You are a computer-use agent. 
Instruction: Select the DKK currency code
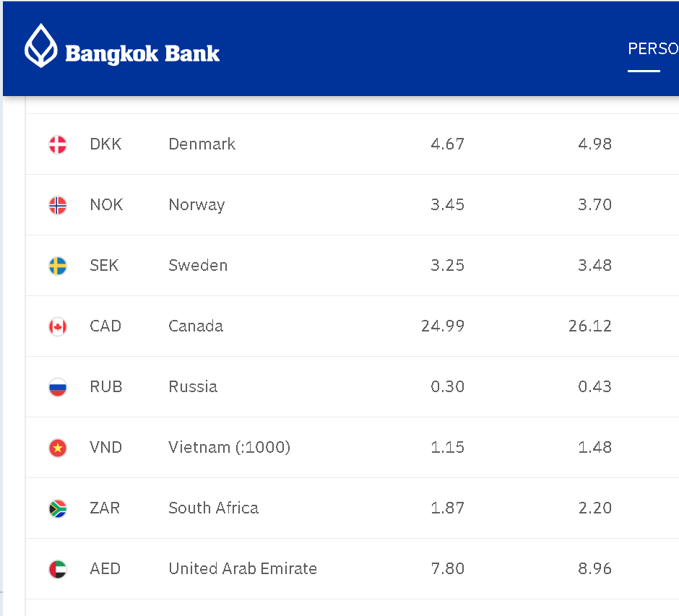coord(105,144)
